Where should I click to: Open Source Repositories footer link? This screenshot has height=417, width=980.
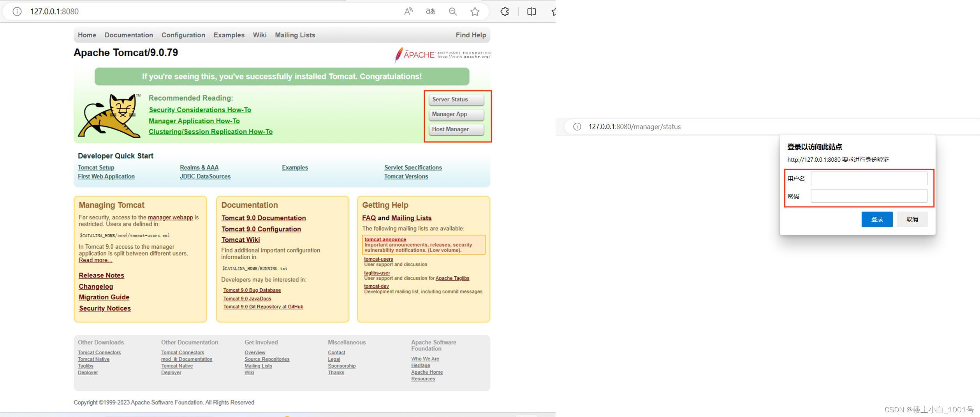[267, 359]
